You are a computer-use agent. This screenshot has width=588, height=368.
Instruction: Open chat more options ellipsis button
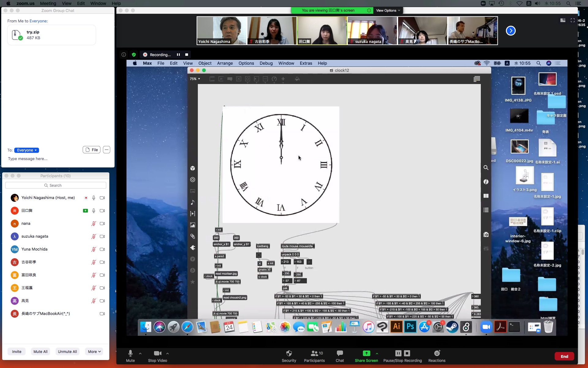pos(106,150)
